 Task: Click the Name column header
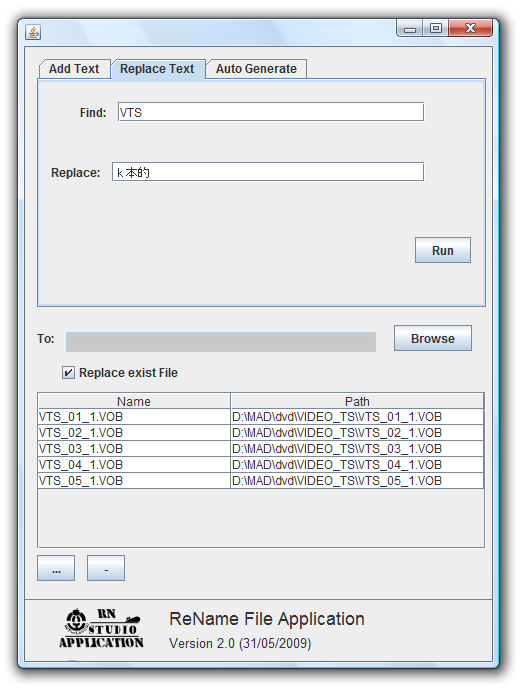point(134,401)
